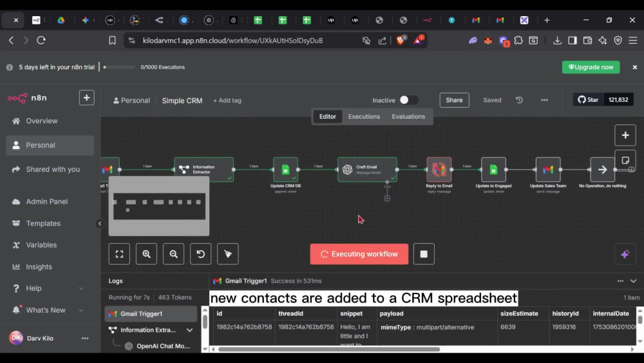Screen dimensions: 644x363
Task: Open the Overview page
Action: [41, 121]
